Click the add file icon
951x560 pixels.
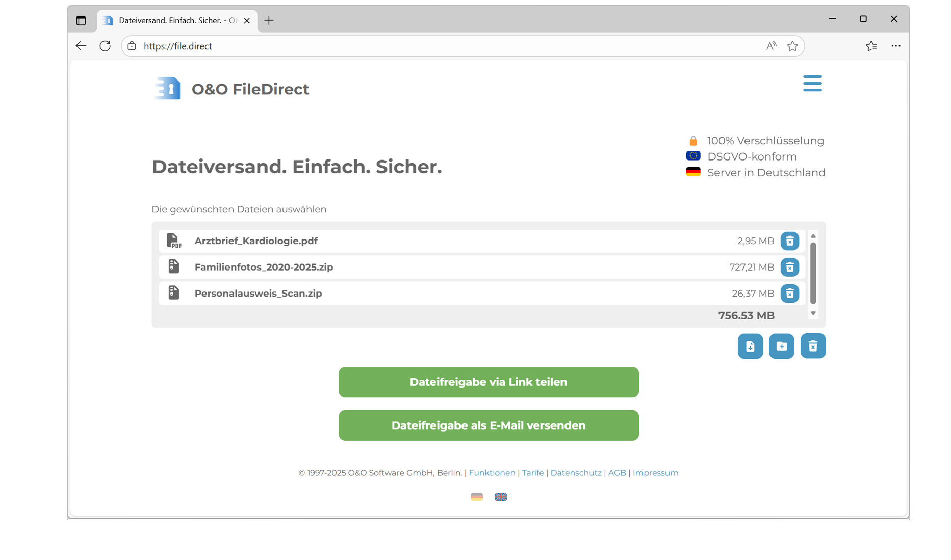tap(750, 346)
